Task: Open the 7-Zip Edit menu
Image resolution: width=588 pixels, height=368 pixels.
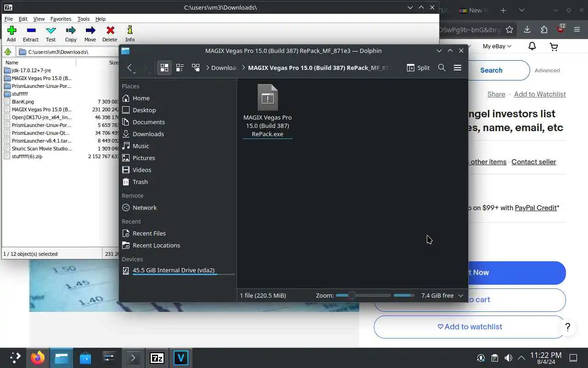Action: pos(23,19)
